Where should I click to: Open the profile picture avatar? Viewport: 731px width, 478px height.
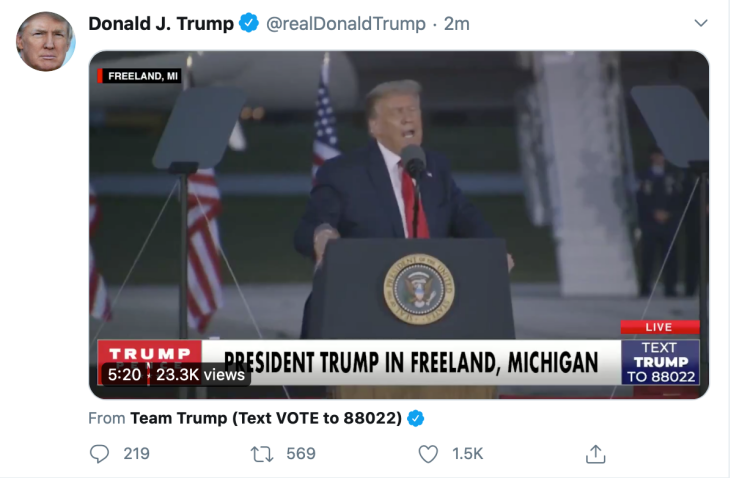[45, 42]
